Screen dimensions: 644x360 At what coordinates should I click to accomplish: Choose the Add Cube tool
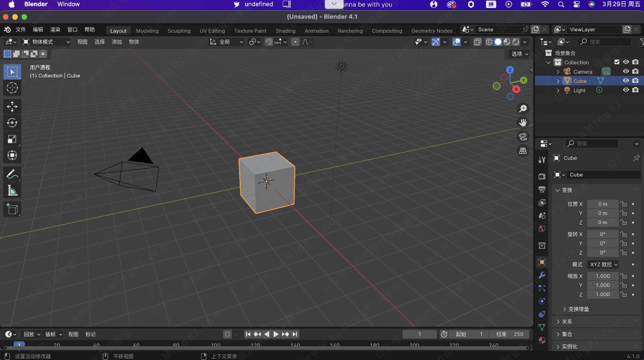click(12, 209)
